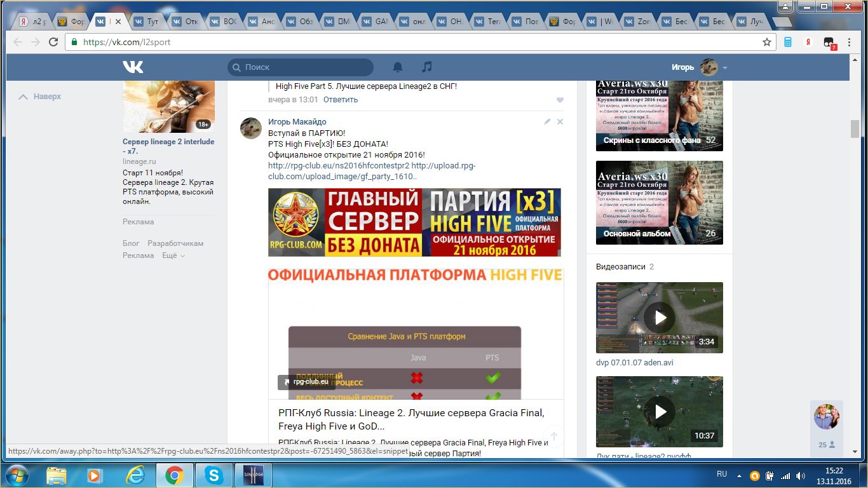Click the Наверх back-to-top link
868x488 pixels.
click(x=40, y=97)
